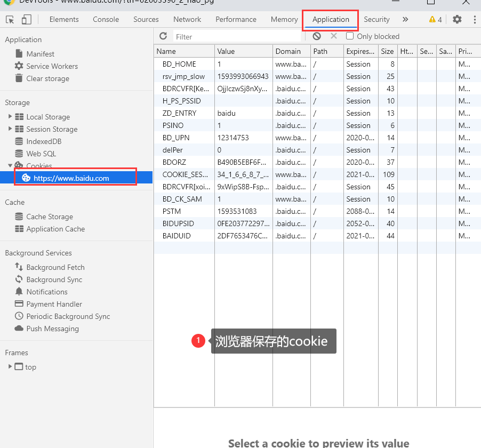
Task: Click the 12314753 value cell
Action: point(244,138)
